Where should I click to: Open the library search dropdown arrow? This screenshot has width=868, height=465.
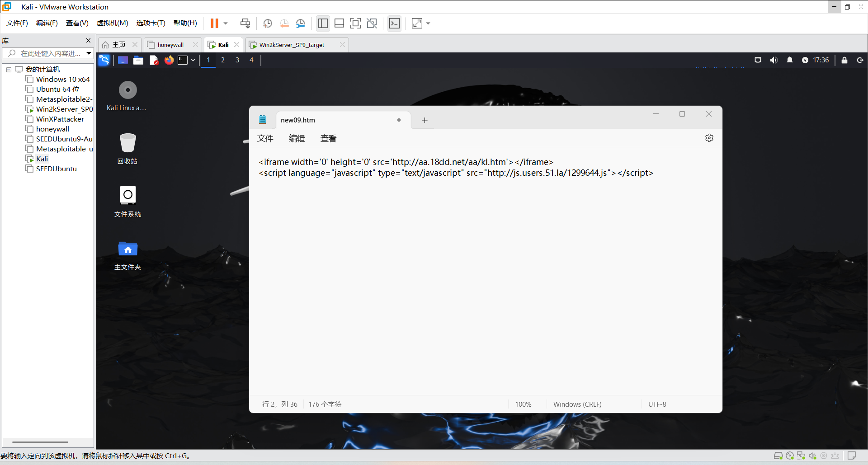(x=89, y=53)
